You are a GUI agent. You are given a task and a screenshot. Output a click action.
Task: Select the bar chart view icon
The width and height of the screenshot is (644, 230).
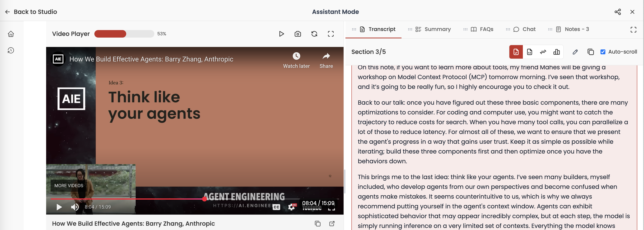(x=556, y=52)
